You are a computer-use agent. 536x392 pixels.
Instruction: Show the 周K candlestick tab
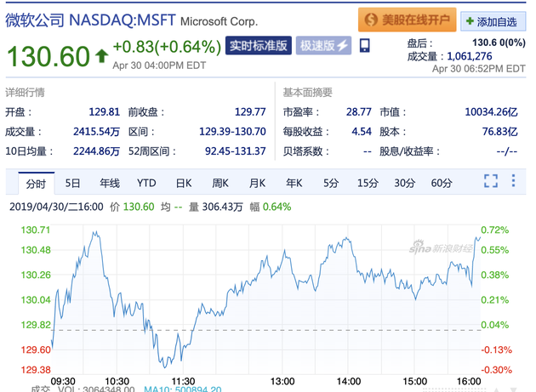(x=220, y=184)
